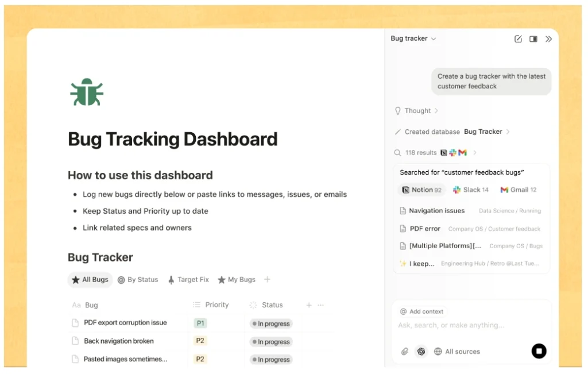
Task: Open the PDF error search result
Action: click(x=424, y=229)
